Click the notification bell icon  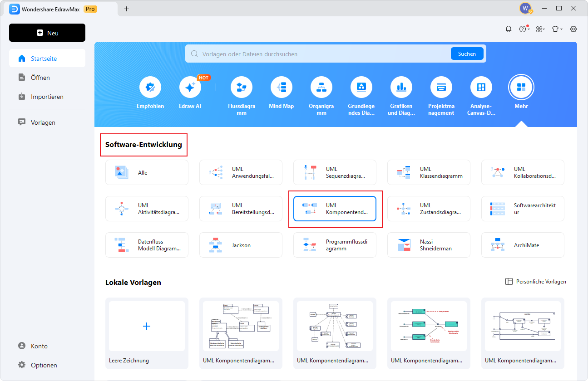pos(509,29)
